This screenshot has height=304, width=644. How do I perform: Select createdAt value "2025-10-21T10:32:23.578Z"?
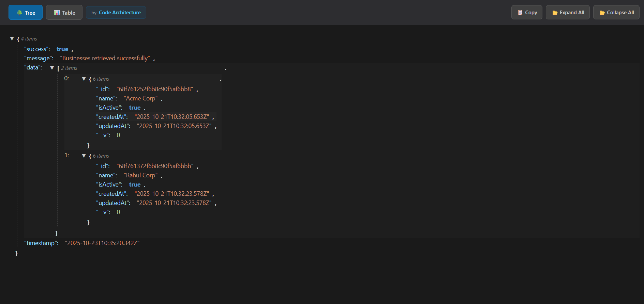click(172, 193)
